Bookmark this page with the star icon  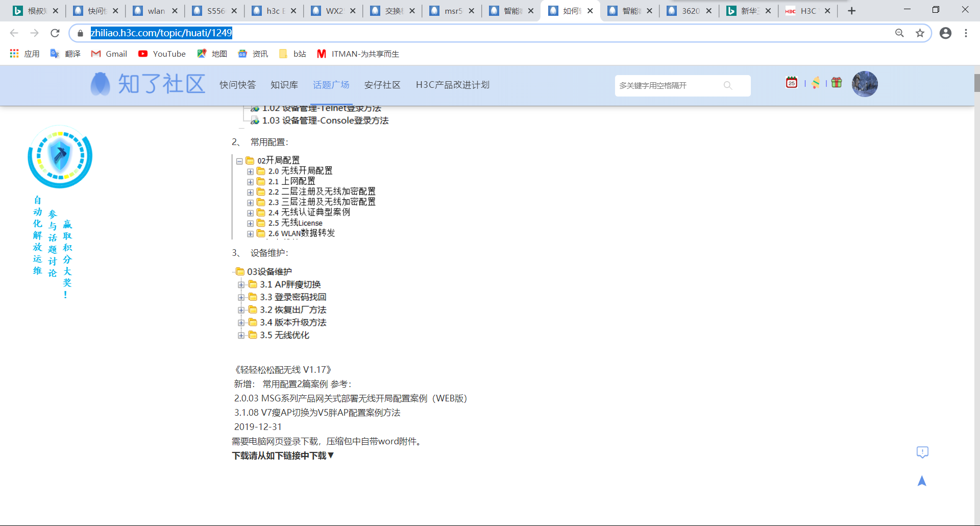point(920,33)
